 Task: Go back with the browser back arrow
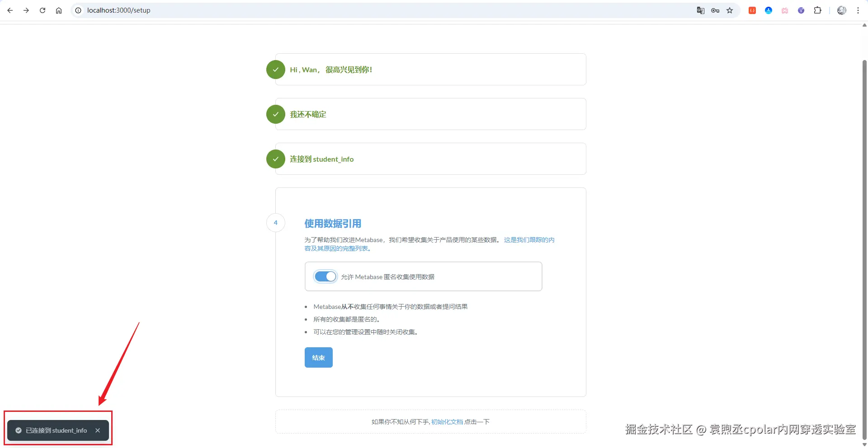point(10,10)
